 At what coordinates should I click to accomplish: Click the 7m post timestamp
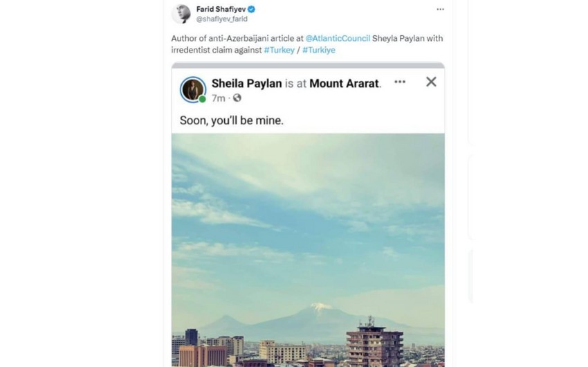[x=221, y=98]
